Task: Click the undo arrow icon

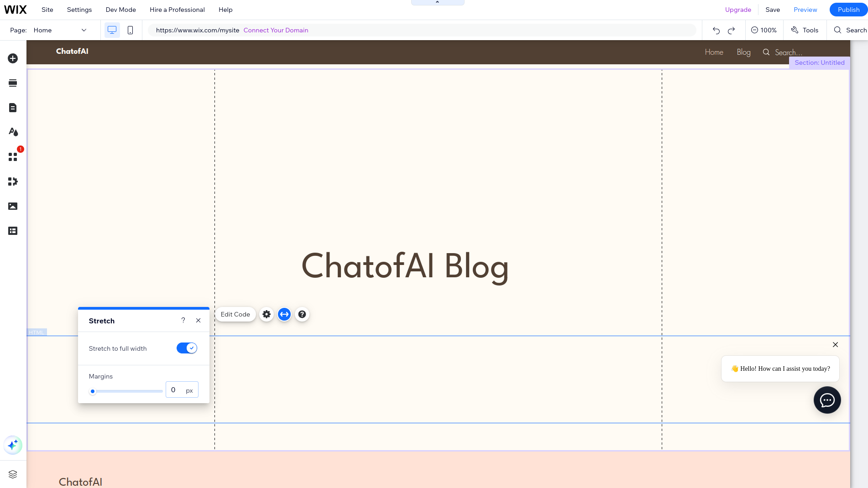Action: click(x=716, y=30)
